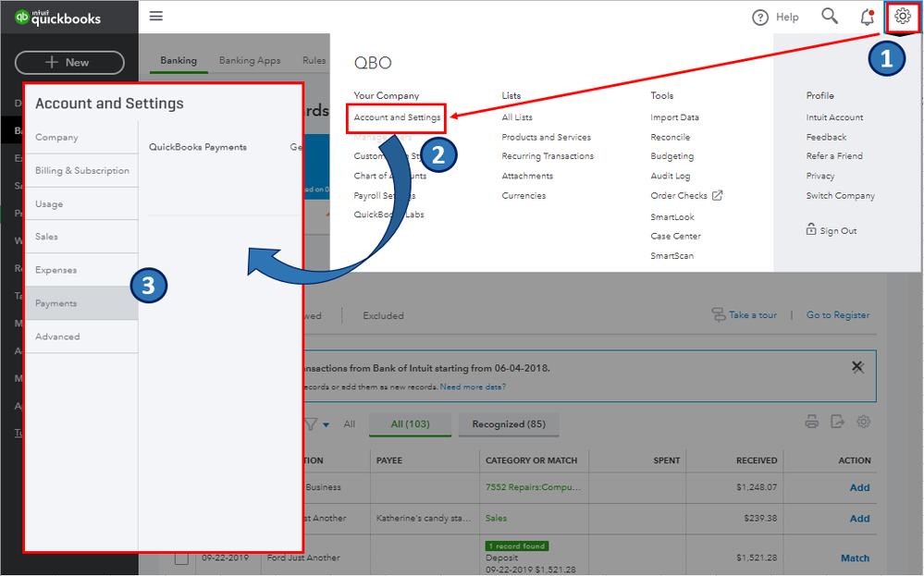Open the gear icon above the transaction table

[863, 421]
